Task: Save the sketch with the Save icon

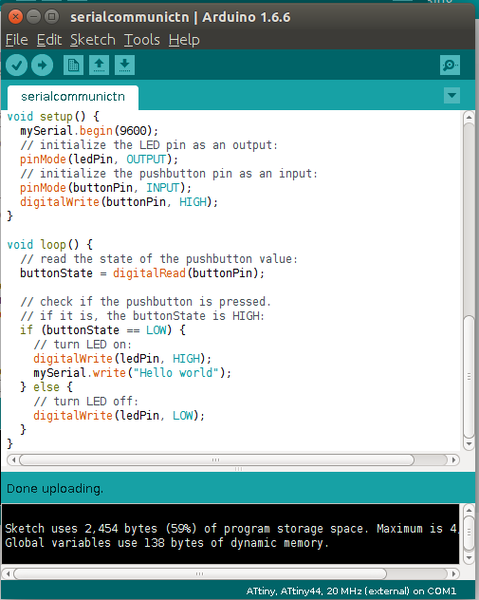Action: click(125, 65)
